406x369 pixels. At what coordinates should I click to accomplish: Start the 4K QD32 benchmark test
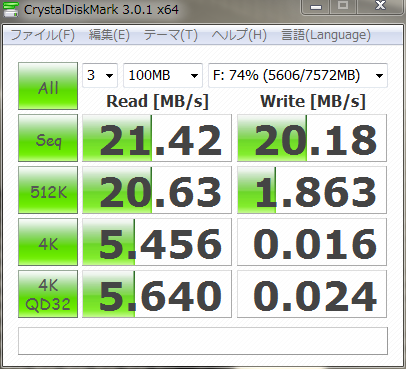(48, 294)
